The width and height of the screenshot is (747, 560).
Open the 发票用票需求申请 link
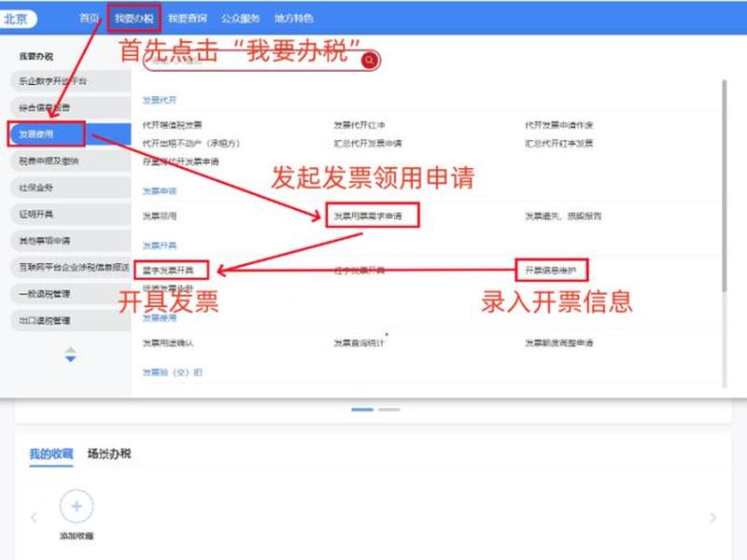(x=367, y=217)
